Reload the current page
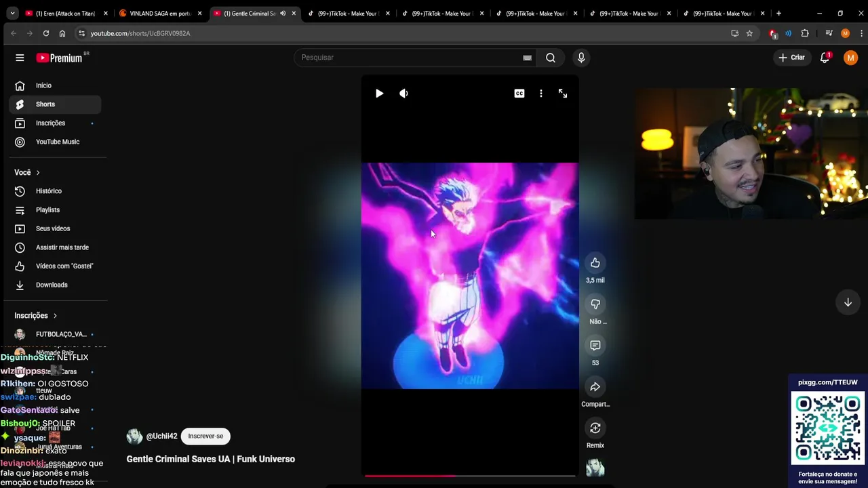Image resolution: width=868 pixels, height=488 pixels. click(x=46, y=33)
